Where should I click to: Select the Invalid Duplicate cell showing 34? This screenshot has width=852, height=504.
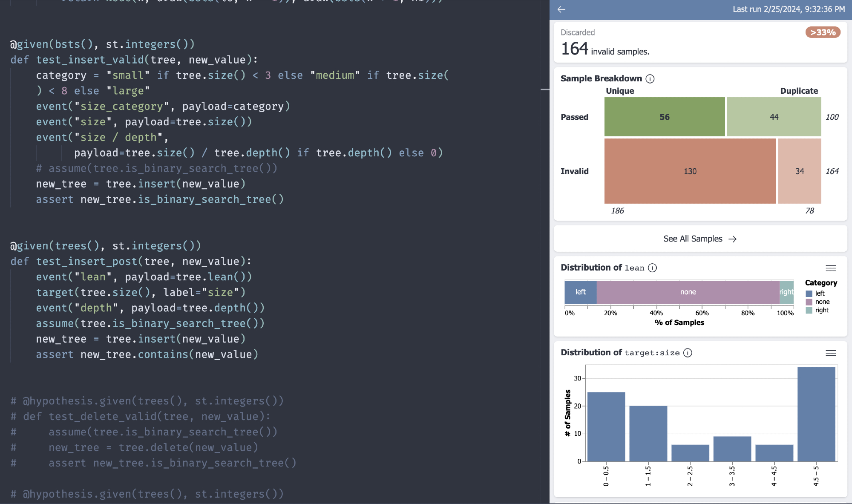click(x=799, y=171)
